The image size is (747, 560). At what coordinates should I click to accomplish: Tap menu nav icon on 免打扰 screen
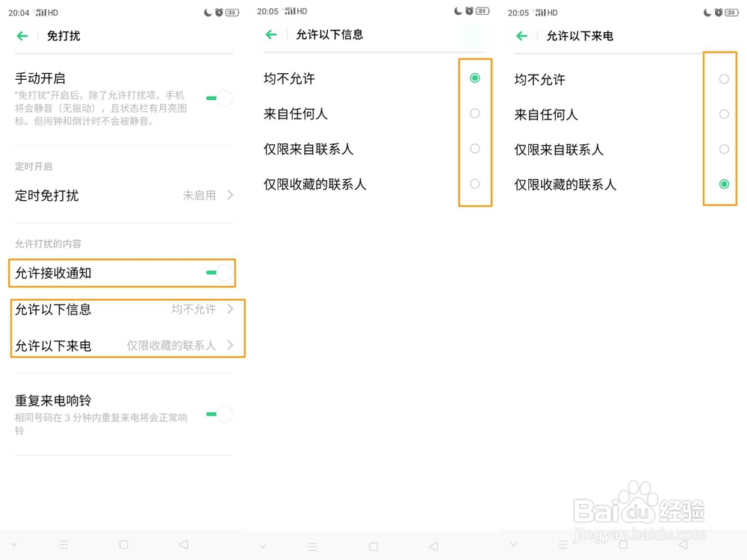click(63, 544)
